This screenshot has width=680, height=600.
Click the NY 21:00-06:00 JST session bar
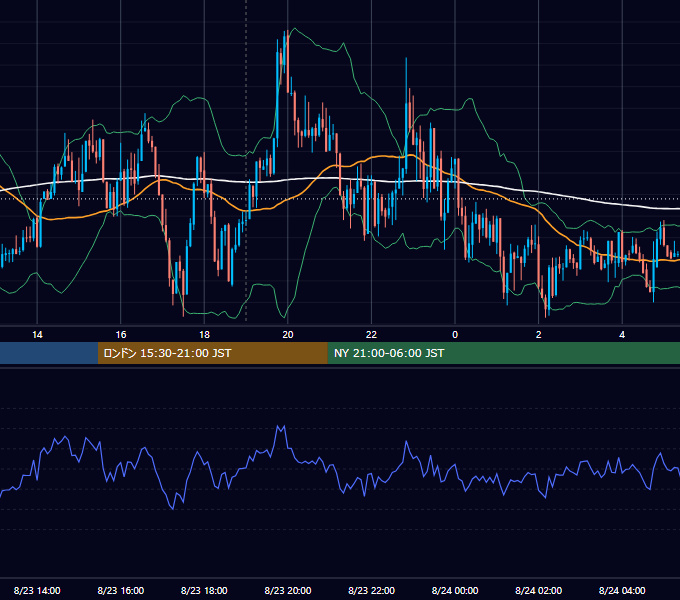[x=503, y=353]
